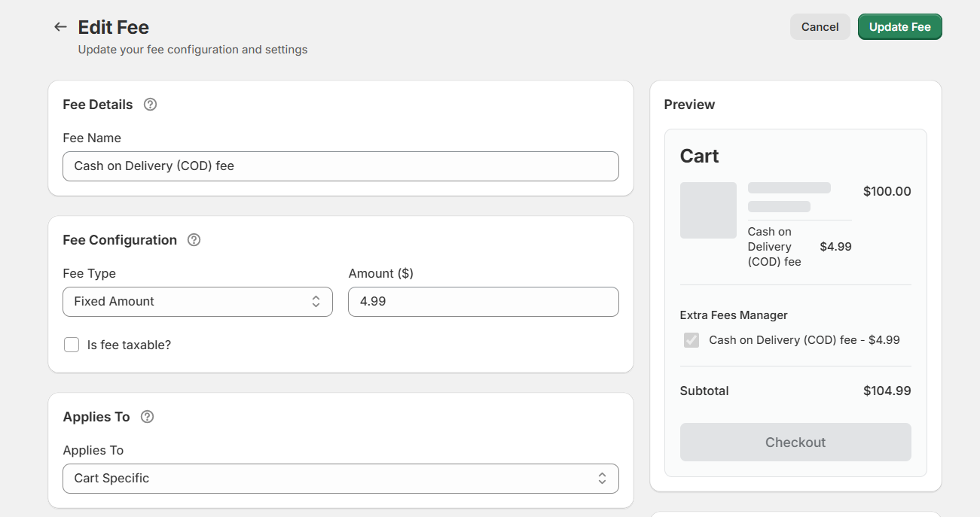Click the Fee Configuration question mark icon
980x517 pixels.
(x=194, y=239)
